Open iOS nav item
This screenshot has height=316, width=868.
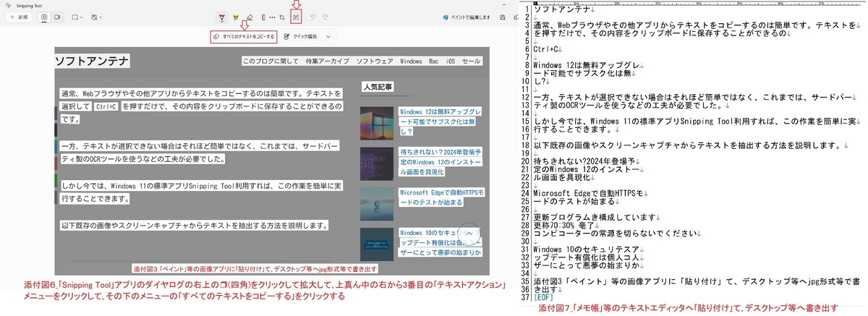450,61
